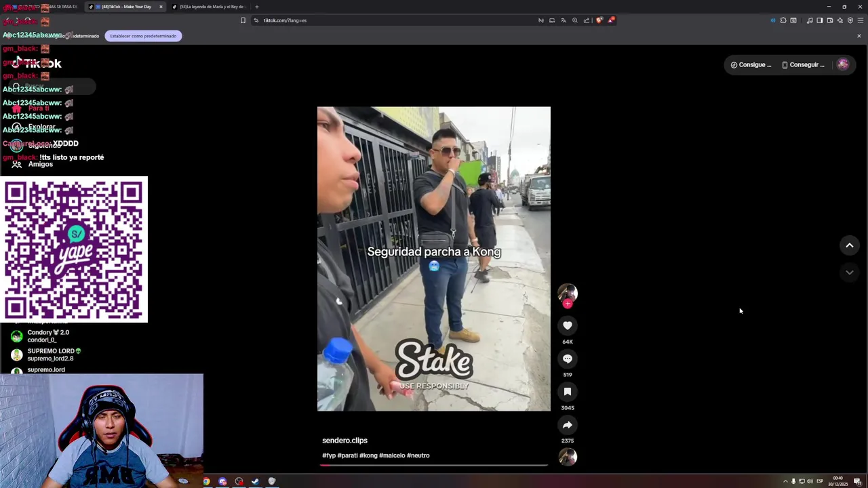Open the clock and date in the taskbar
The height and width of the screenshot is (488, 868).
[838, 481]
